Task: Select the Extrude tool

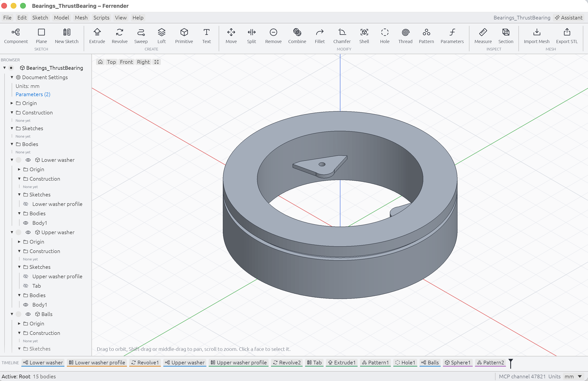Action: 97,36
